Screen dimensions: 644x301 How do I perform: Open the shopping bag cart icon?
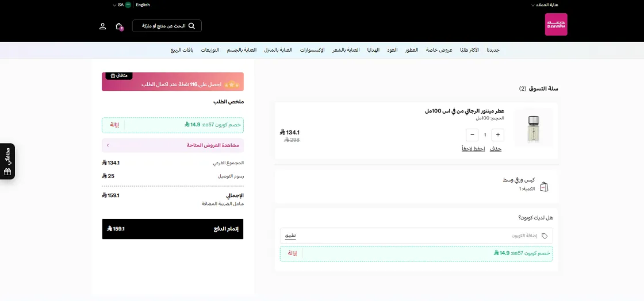pyautogui.click(x=119, y=26)
